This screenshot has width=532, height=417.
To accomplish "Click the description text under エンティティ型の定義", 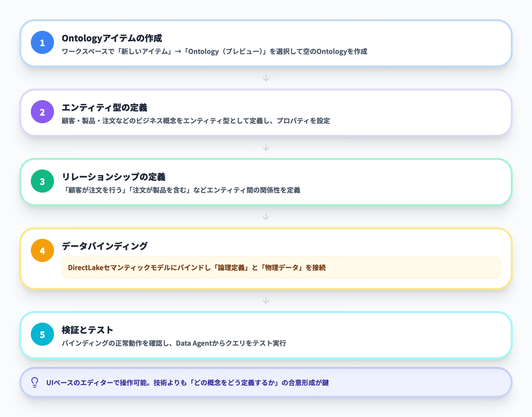I will click(x=195, y=121).
